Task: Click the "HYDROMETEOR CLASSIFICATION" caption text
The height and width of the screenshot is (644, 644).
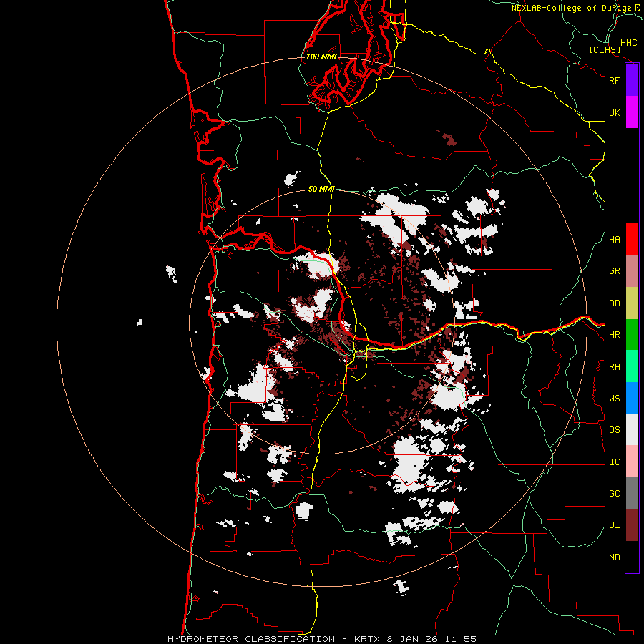Action: (251, 639)
